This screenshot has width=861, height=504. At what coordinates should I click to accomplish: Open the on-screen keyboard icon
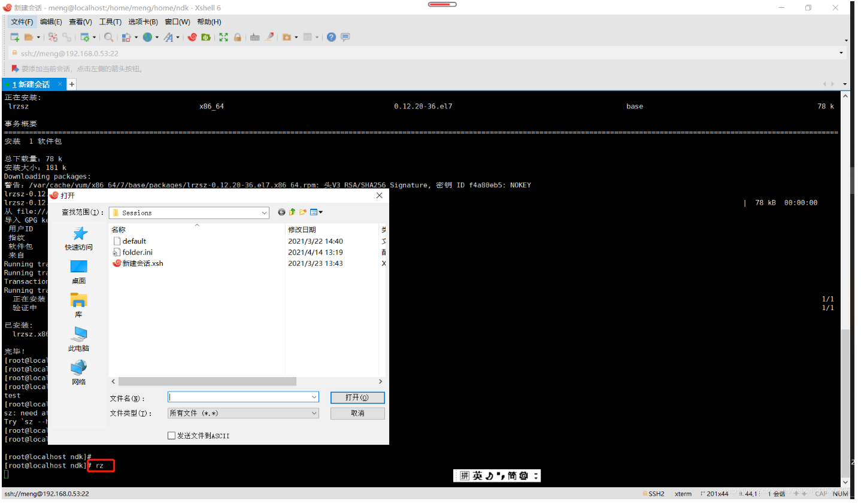(255, 37)
